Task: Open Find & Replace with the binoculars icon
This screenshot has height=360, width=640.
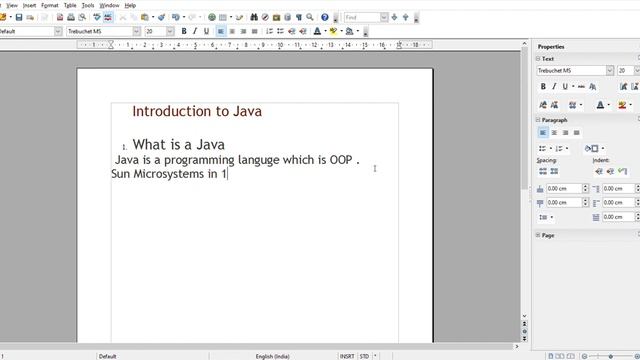Action: [x=254, y=17]
